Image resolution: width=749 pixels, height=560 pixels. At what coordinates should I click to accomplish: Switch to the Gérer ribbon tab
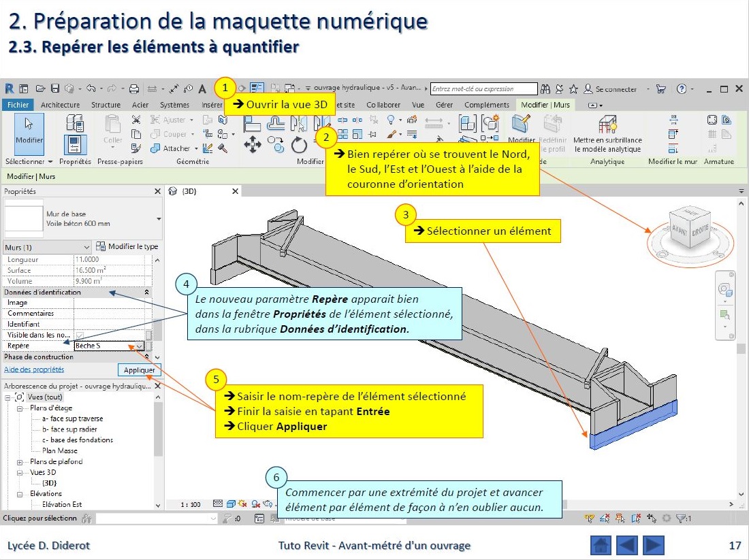pyautogui.click(x=444, y=105)
